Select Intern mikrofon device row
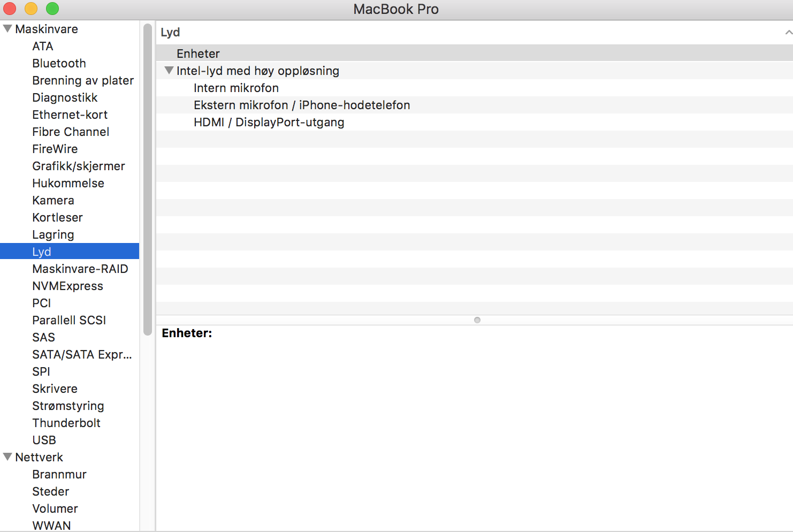 [x=474, y=88]
